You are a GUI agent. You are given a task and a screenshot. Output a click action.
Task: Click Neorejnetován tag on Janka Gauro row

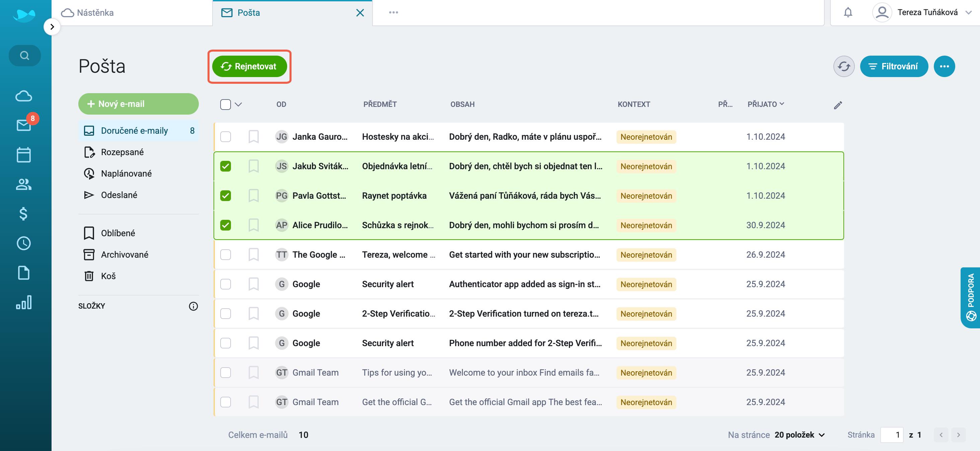click(646, 137)
